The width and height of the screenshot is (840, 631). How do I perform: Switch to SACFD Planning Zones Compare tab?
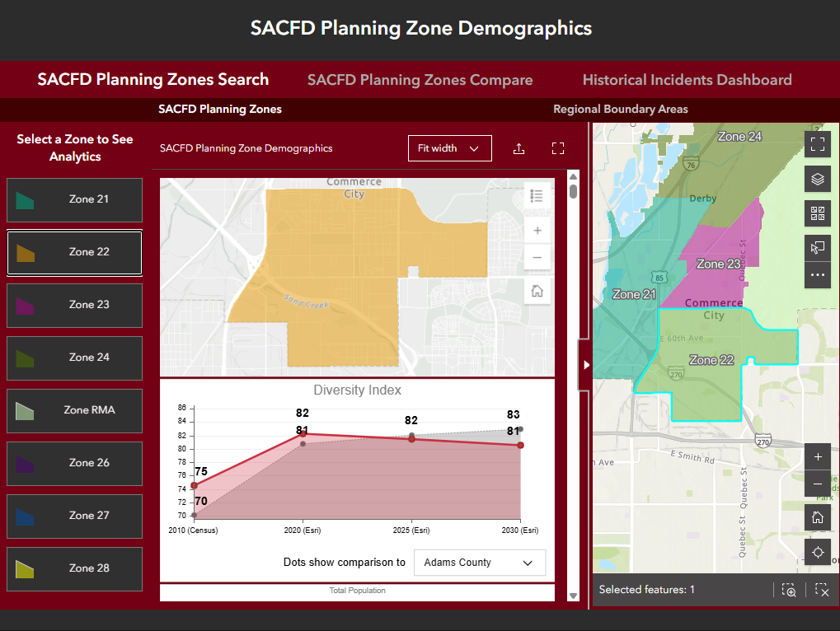(420, 80)
